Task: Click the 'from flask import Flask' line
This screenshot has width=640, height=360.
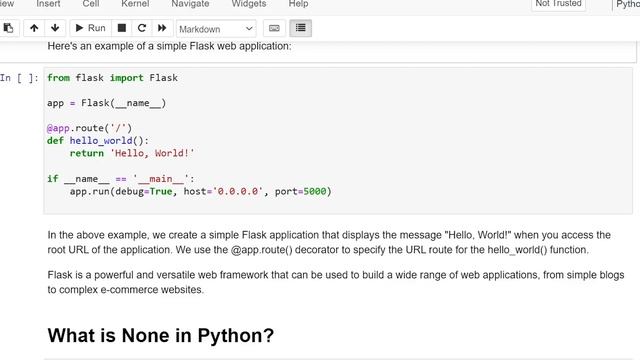Action: point(112,78)
